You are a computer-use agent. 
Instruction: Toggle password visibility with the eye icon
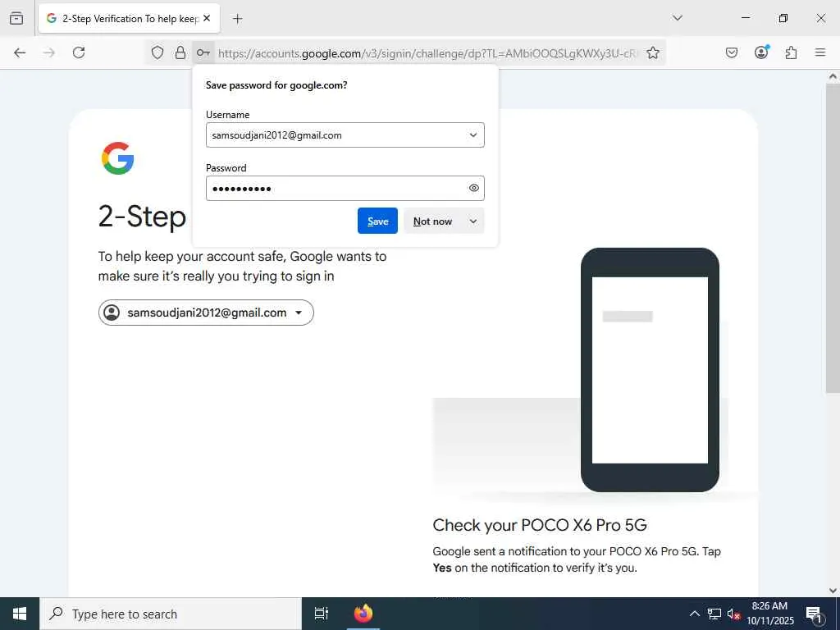473,188
